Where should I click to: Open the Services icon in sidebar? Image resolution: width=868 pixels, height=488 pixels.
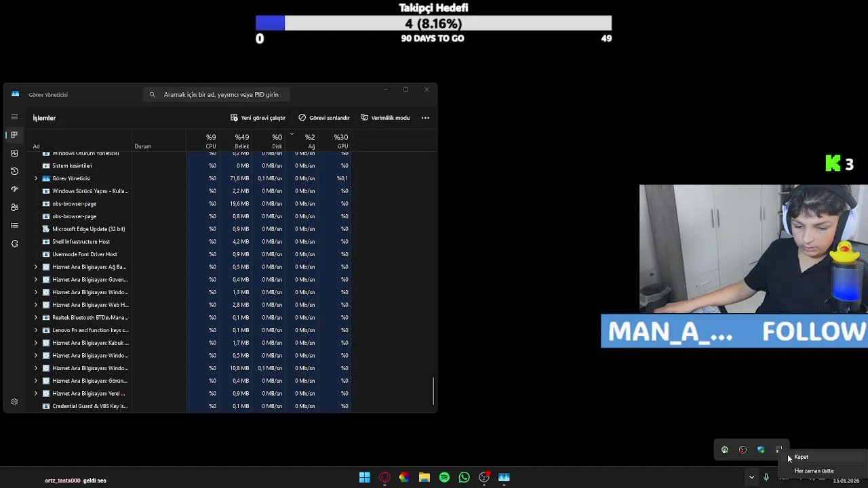click(14, 243)
